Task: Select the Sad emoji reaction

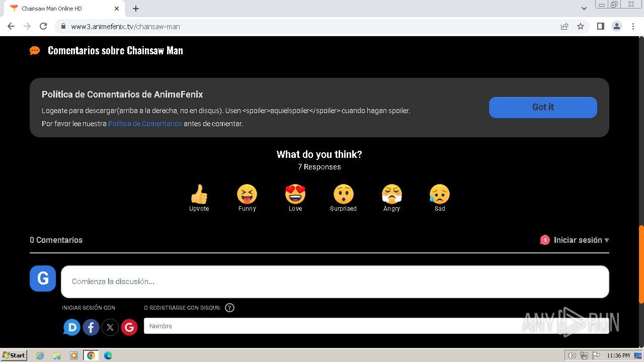Action: pos(440,194)
